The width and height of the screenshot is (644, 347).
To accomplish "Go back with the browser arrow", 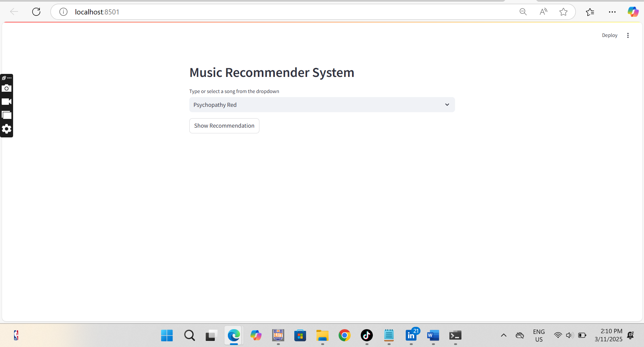I will tap(14, 12).
